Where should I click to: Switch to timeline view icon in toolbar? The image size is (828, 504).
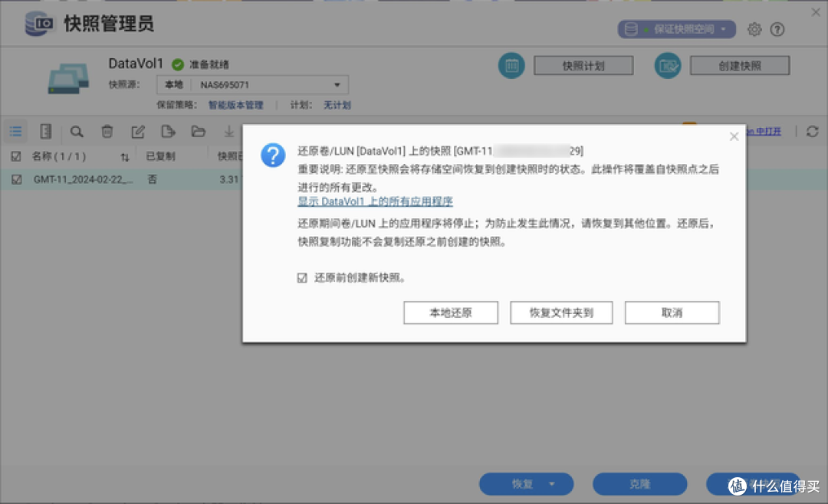point(46,132)
